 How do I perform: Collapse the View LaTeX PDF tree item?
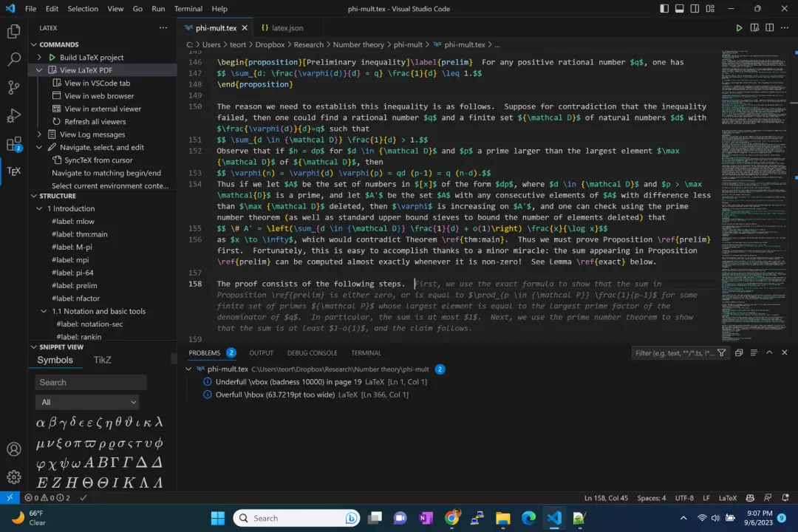point(41,70)
